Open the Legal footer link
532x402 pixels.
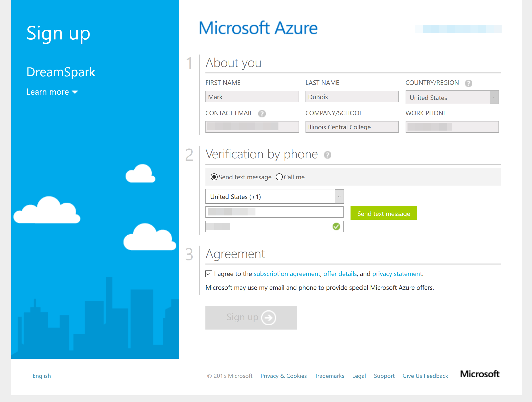(x=359, y=376)
